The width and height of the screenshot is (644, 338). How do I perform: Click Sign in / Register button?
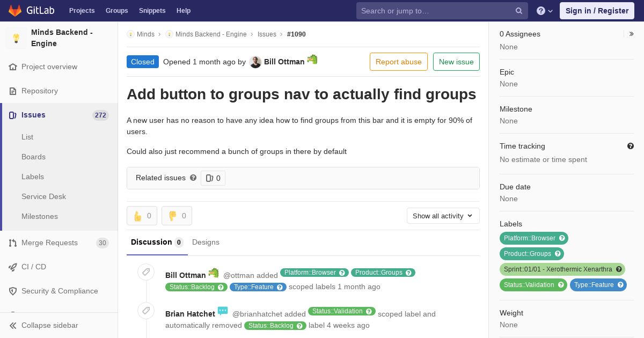(x=597, y=11)
